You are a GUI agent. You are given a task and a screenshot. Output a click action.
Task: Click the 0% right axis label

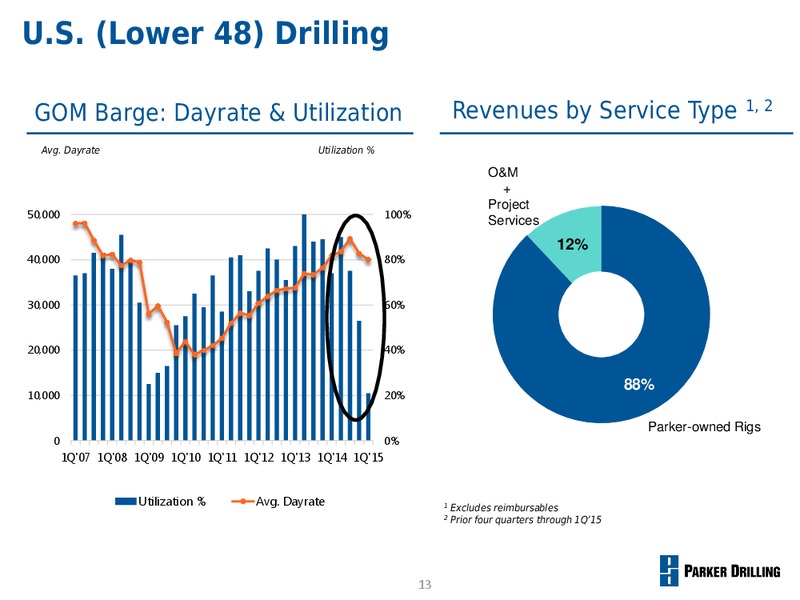[x=392, y=441]
